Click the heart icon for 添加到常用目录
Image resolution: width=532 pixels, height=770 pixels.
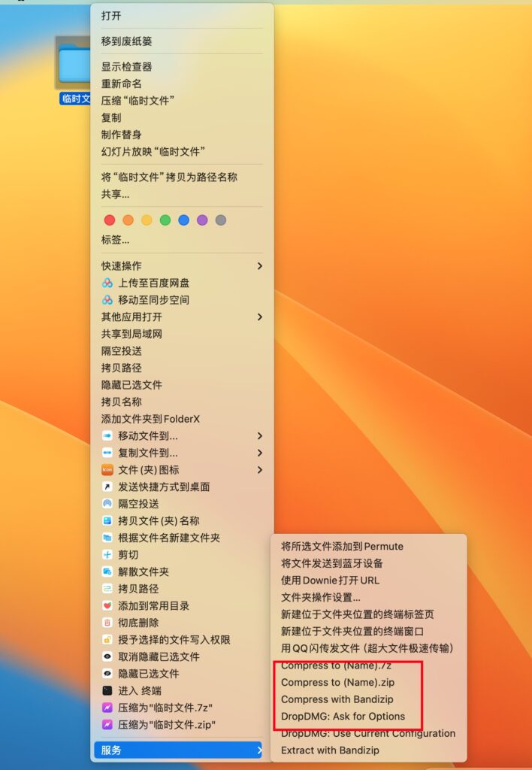click(107, 605)
